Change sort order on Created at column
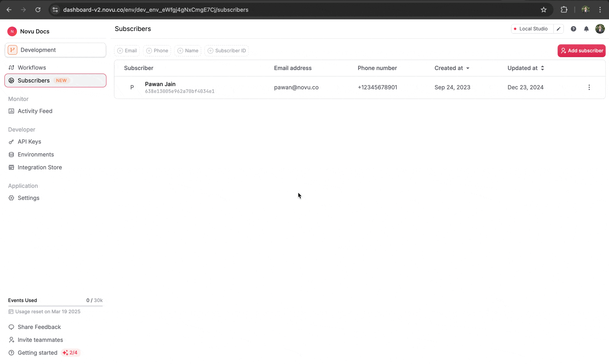The image size is (609, 364). tap(452, 68)
